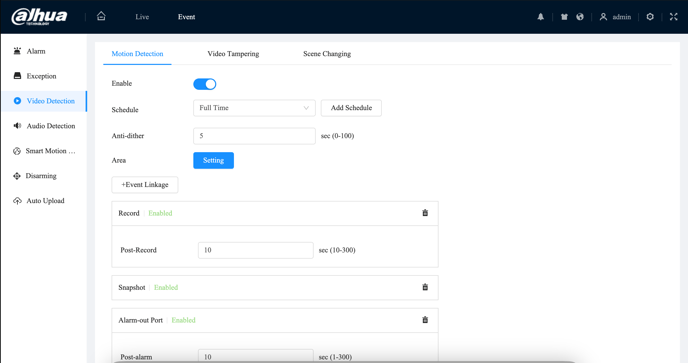
Task: Click the Disarming sidebar icon
Action: pyautogui.click(x=17, y=176)
